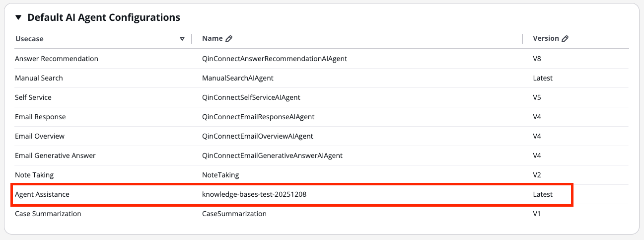
Task: Click the Usecase column header
Action: point(30,39)
